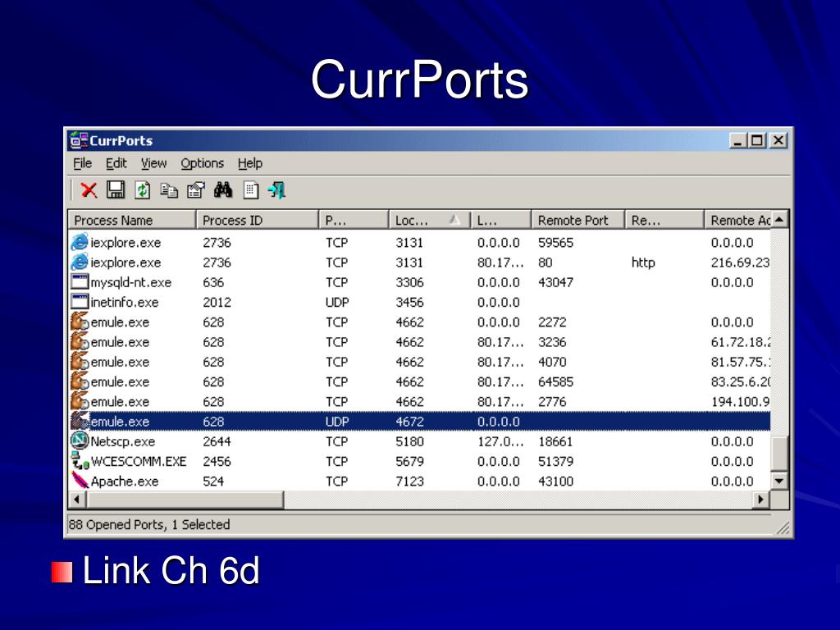Click the vertical scrollbar thumb
This screenshot has height=630, width=840.
(x=779, y=453)
